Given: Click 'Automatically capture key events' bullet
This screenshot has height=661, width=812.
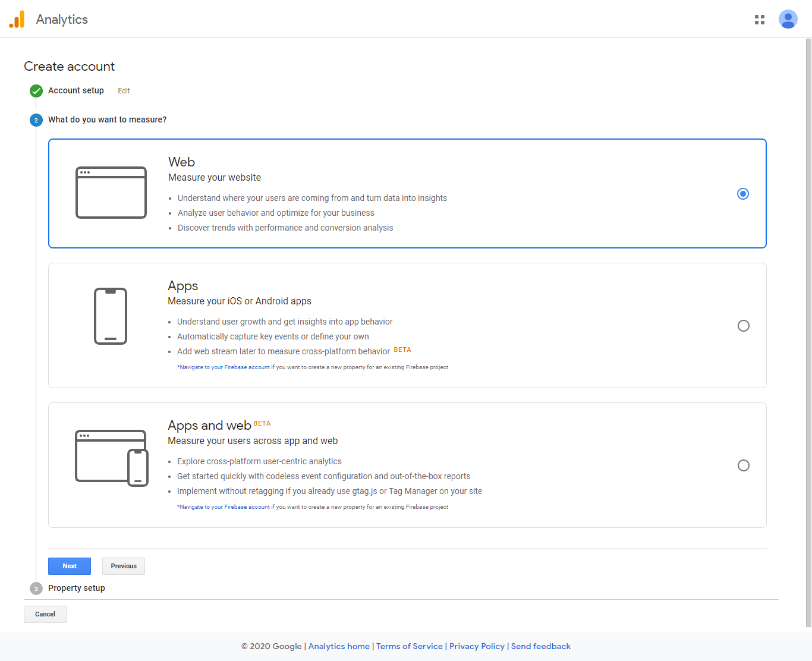Looking at the screenshot, I should [273, 336].
